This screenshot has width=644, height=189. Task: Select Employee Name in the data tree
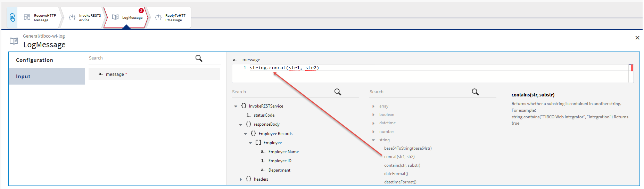(x=283, y=152)
